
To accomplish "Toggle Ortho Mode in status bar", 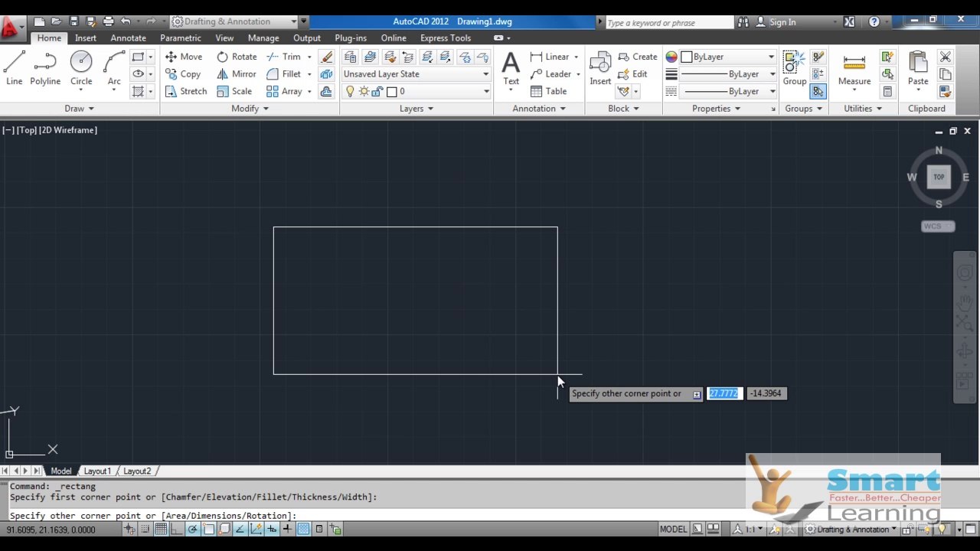I will pyautogui.click(x=178, y=529).
